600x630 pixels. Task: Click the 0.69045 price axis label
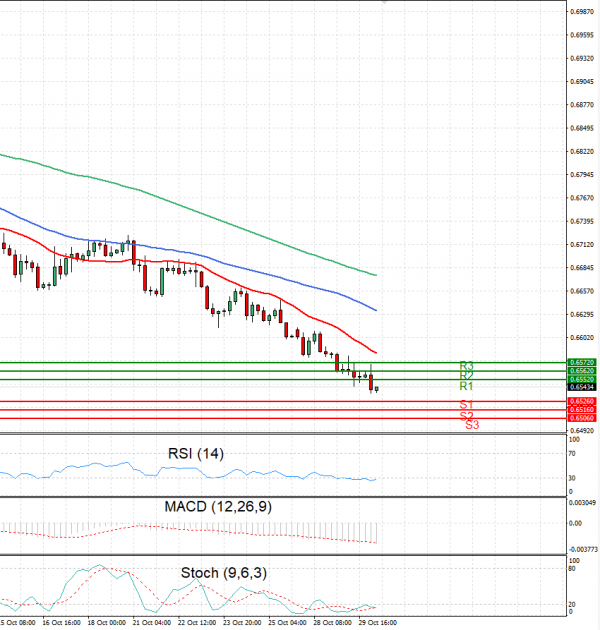(x=582, y=82)
